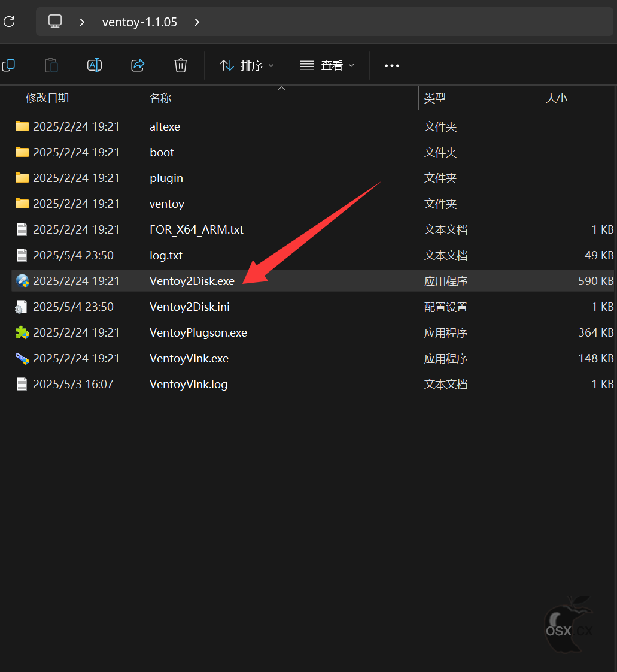Open the three-dot more options menu
The image size is (617, 672).
392,65
